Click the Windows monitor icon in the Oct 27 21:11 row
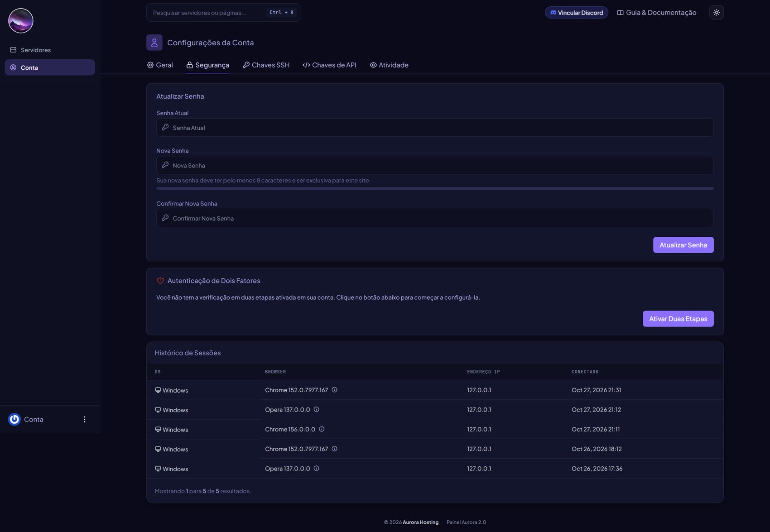 click(158, 429)
